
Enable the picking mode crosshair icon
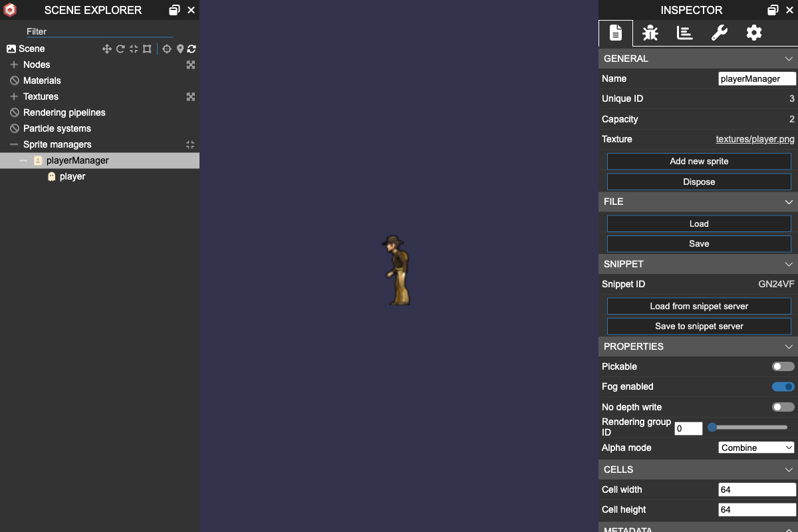pos(167,49)
